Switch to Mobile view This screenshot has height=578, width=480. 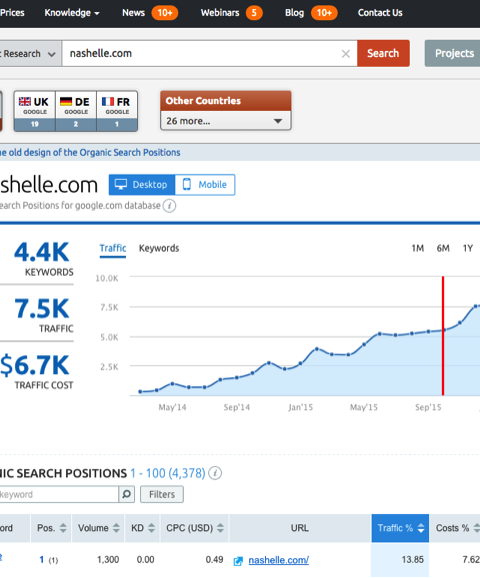pos(205,185)
